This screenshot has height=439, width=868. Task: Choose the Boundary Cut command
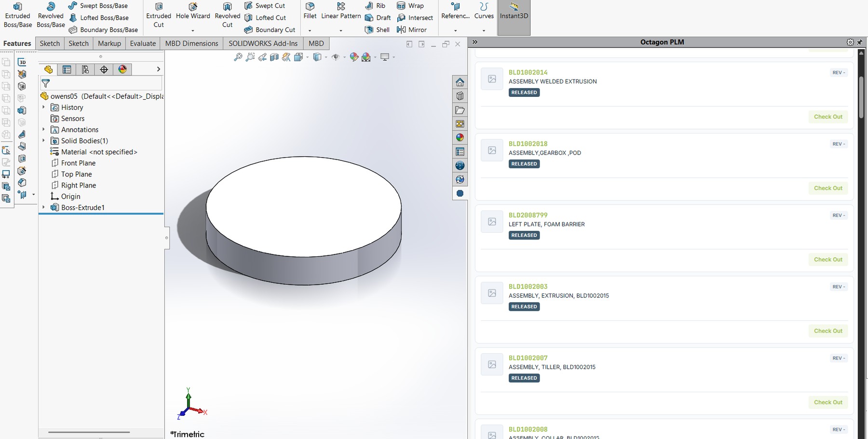tap(270, 30)
